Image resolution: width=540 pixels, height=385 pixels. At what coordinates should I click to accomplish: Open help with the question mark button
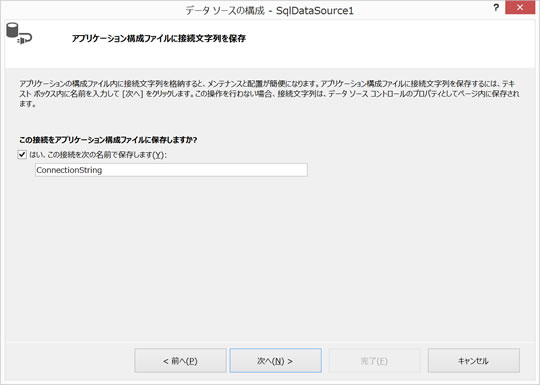[496, 8]
